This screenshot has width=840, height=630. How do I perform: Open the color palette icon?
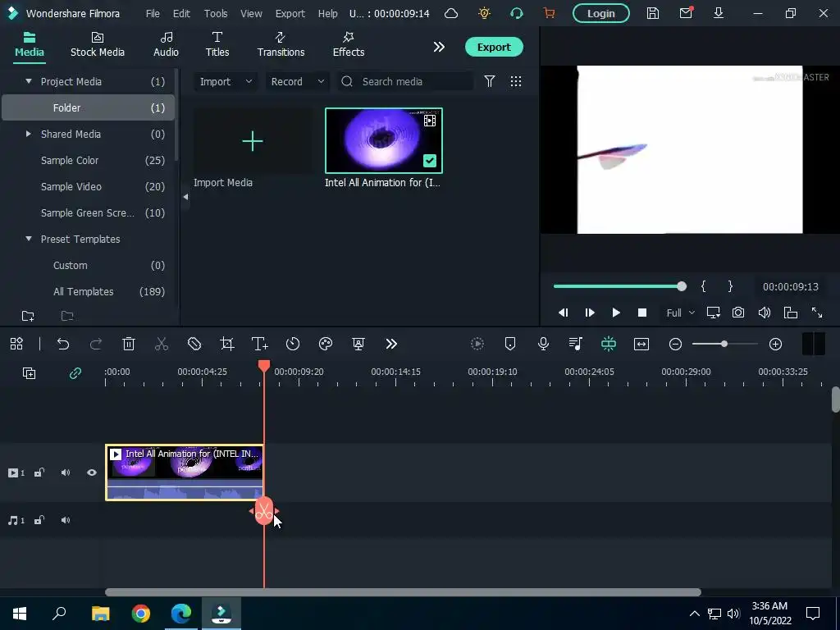(326, 344)
